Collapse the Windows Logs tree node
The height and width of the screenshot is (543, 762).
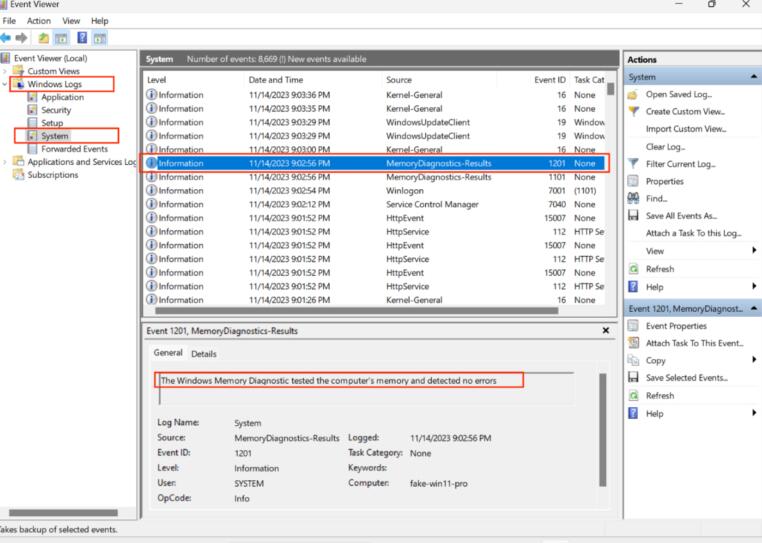[x=5, y=85]
